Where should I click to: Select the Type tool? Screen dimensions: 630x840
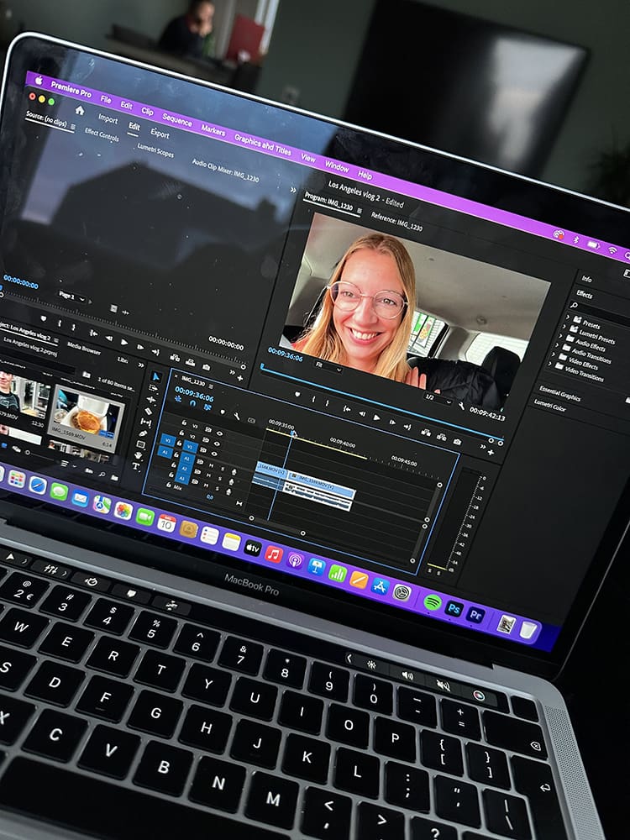[137, 465]
